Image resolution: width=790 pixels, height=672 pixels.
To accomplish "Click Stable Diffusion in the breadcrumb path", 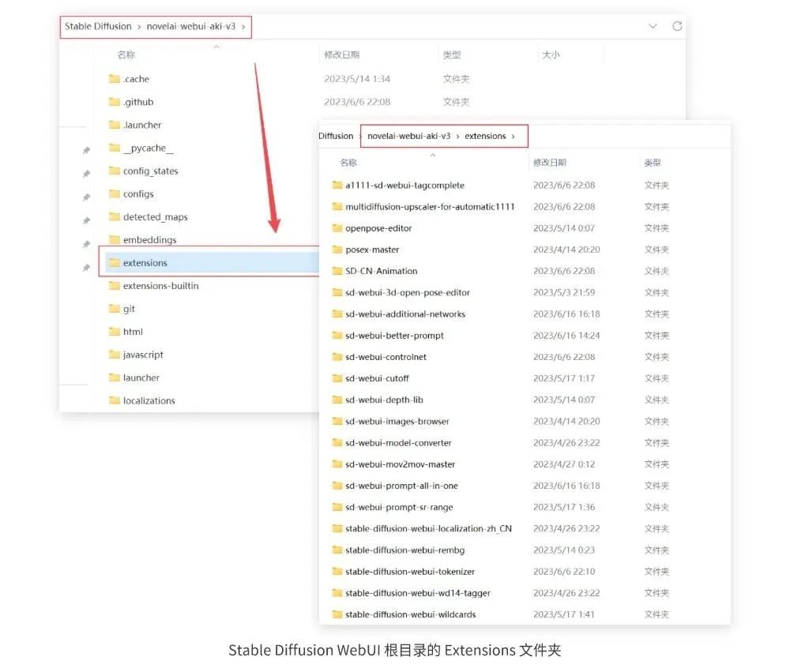I will 98,26.
